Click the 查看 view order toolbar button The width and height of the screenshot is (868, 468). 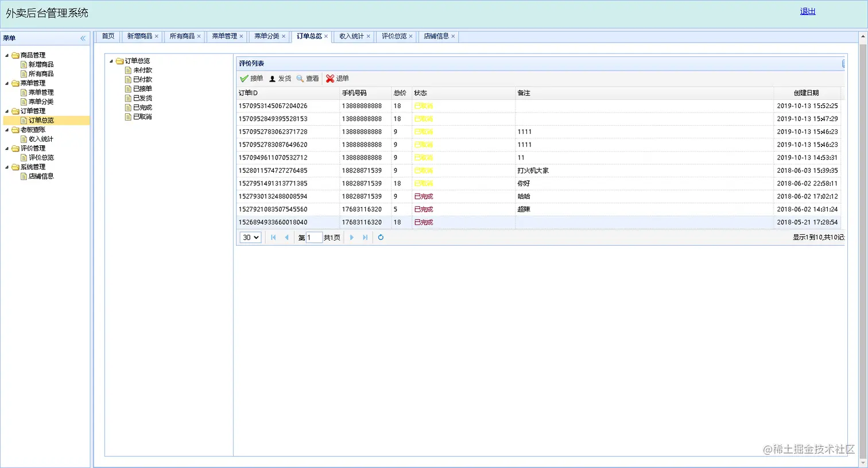click(x=308, y=79)
